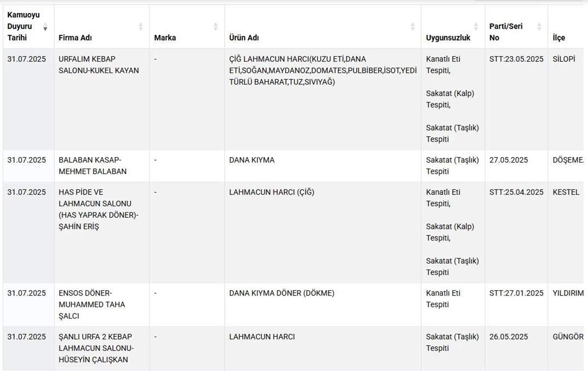Select the SİLOPİ district cell
The image size is (588, 371).
(x=563, y=59)
